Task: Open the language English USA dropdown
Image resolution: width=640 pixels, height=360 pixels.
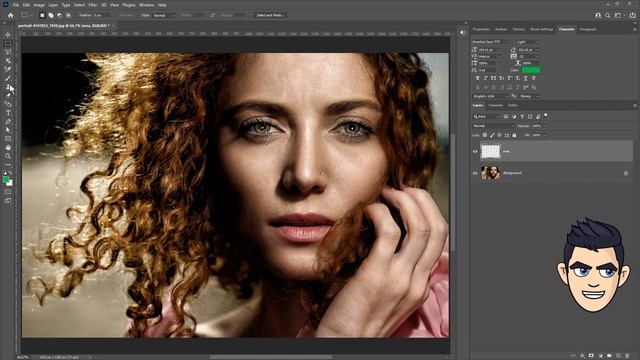Action: [491, 96]
